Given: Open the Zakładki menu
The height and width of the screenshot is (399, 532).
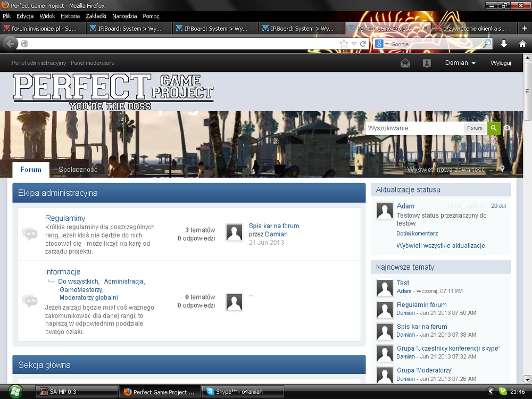Looking at the screenshot, I should tap(96, 16).
